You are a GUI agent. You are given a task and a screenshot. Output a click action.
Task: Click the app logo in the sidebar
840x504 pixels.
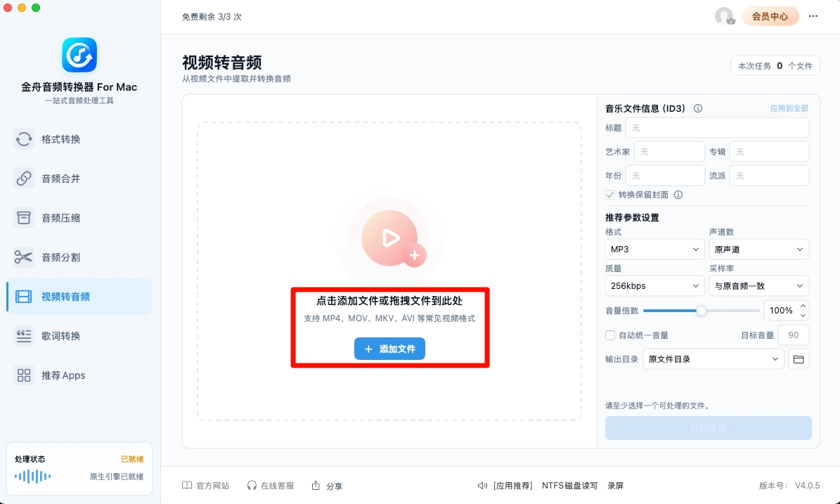pyautogui.click(x=79, y=55)
